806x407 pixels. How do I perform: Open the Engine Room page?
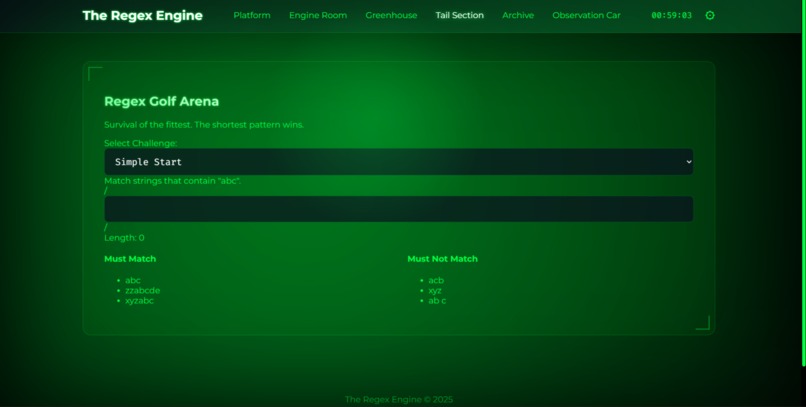pyautogui.click(x=318, y=15)
